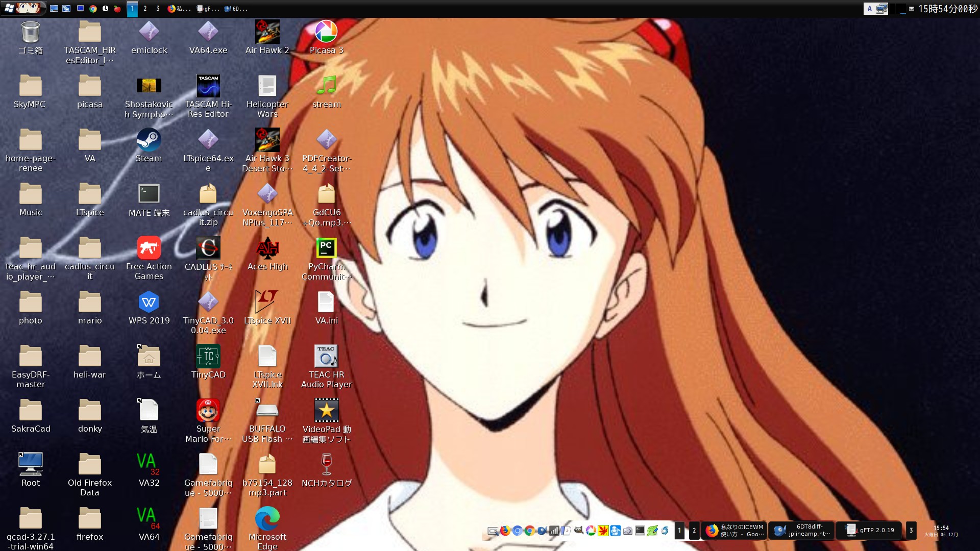Switch to workspace 2 in top panel

(x=145, y=9)
